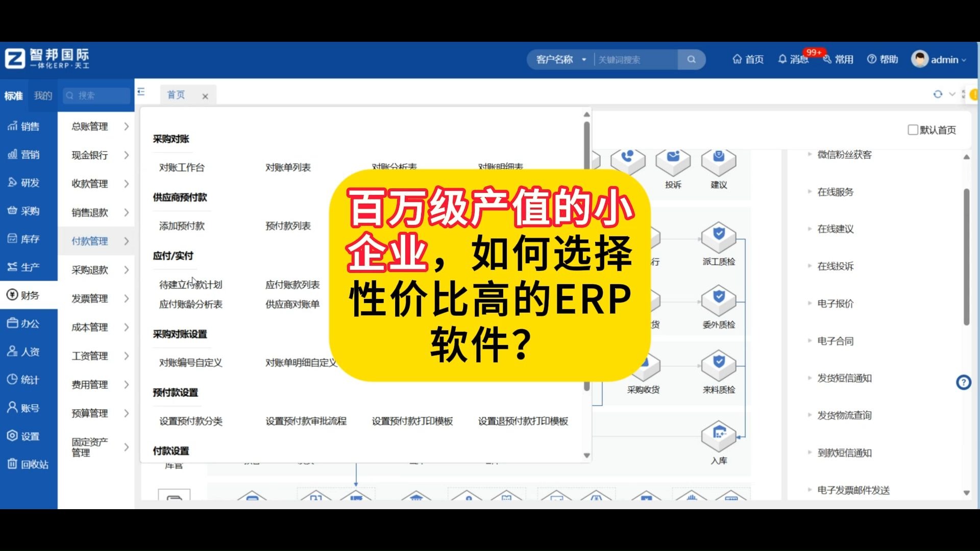Click the search magnifier button
Image resolution: width=980 pixels, height=551 pixels.
tap(691, 59)
